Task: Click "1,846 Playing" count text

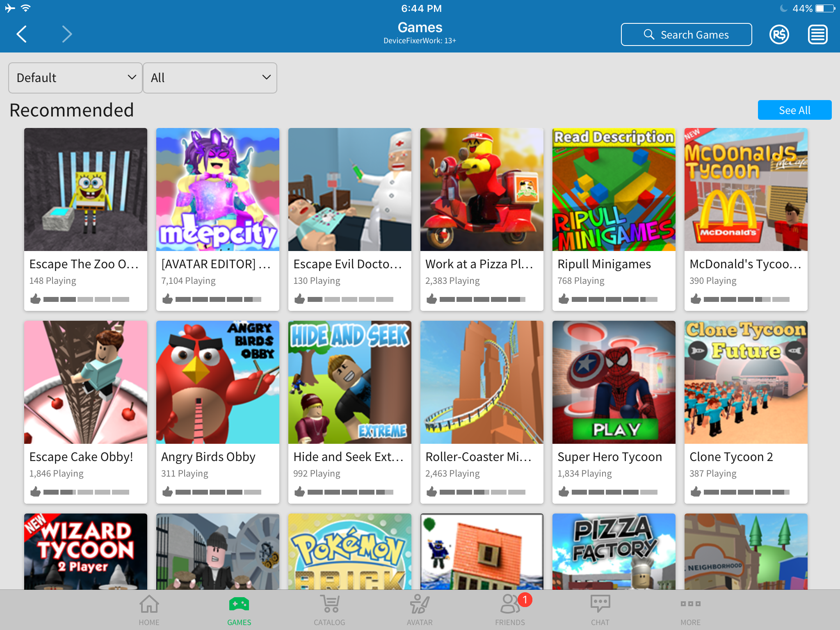Action: point(56,474)
